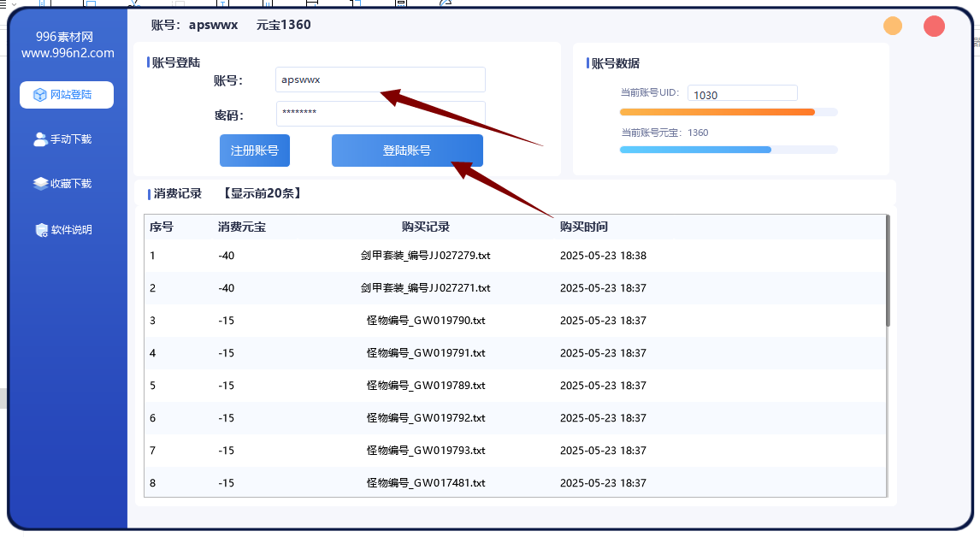Image resolution: width=980 pixels, height=537 pixels.
Task: Select the UID field showing 1030
Action: [742, 94]
